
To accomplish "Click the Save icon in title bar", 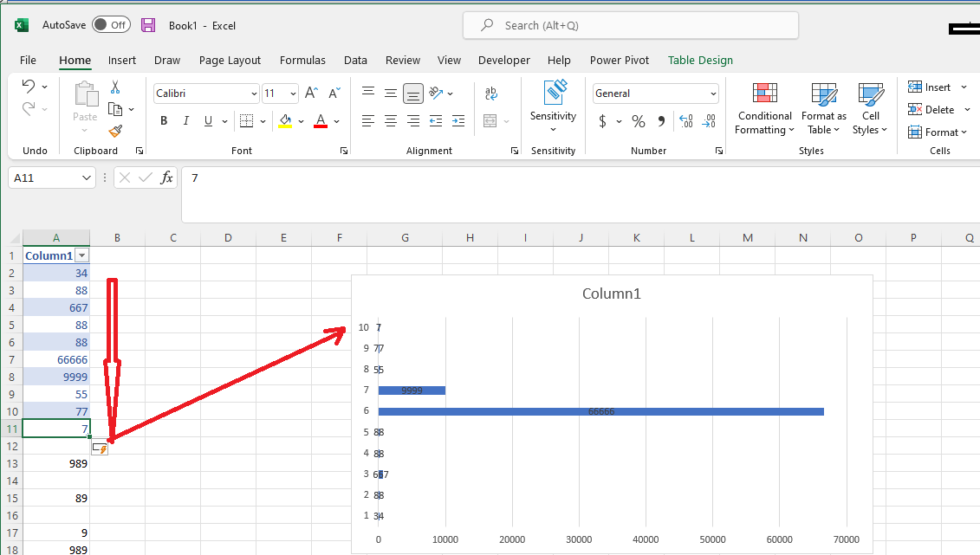I will pos(148,25).
